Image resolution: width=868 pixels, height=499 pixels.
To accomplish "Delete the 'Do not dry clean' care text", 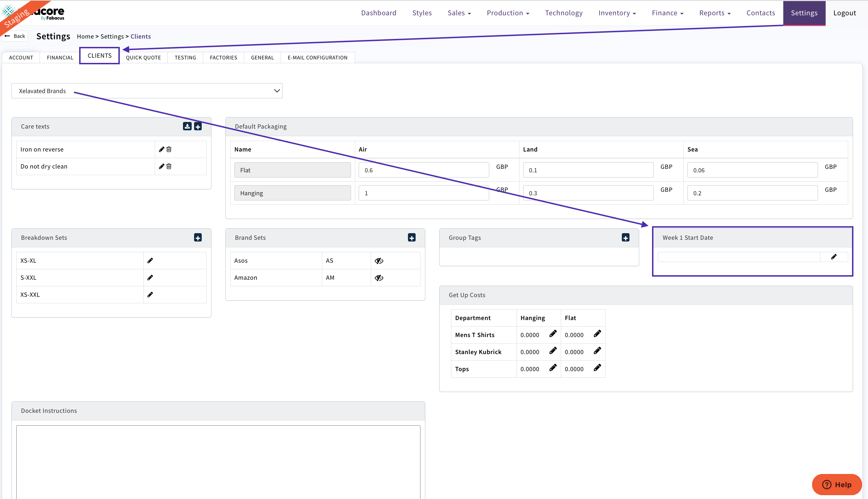I will pos(169,166).
